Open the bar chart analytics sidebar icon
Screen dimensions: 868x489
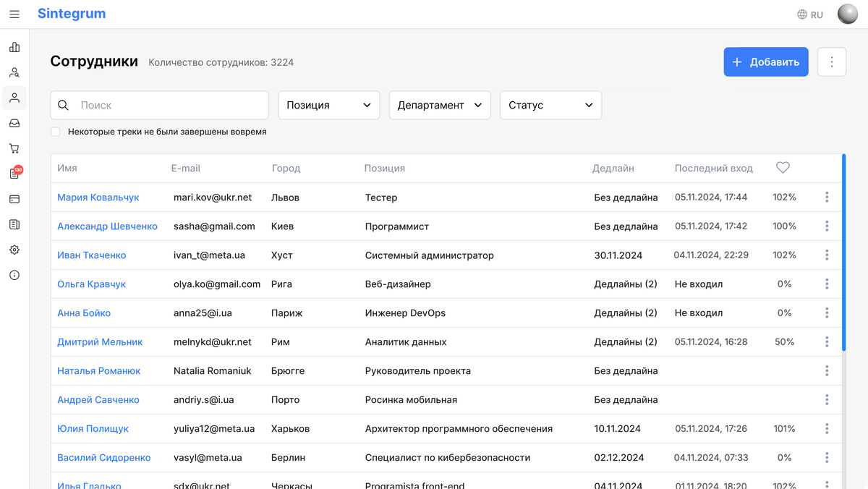point(14,48)
